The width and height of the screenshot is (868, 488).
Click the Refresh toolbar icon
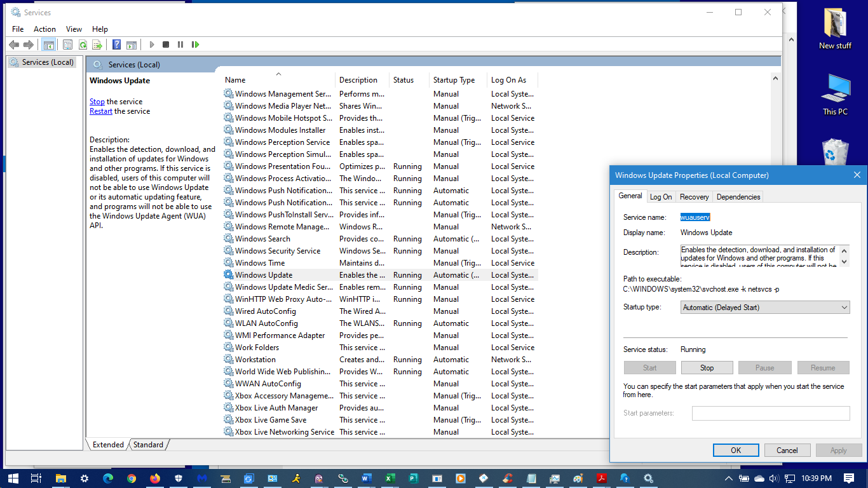point(83,44)
